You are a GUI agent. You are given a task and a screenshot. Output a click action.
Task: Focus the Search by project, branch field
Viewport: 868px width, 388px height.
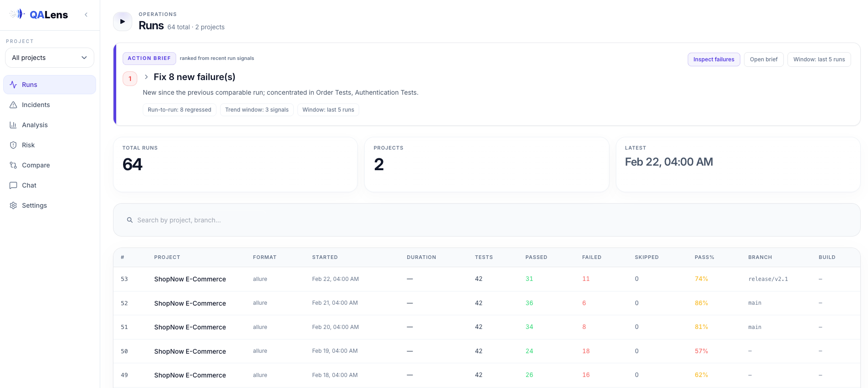point(486,220)
